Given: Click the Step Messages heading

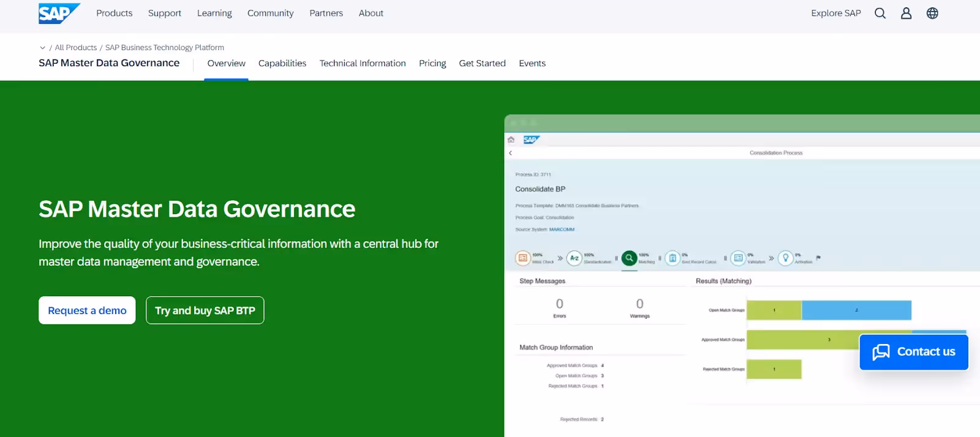Looking at the screenshot, I should [542, 281].
